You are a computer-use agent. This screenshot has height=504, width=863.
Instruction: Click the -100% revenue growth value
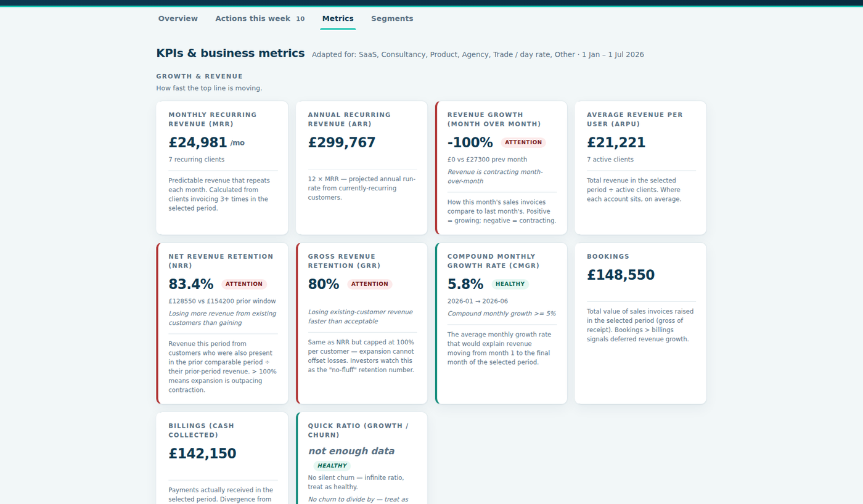click(470, 142)
